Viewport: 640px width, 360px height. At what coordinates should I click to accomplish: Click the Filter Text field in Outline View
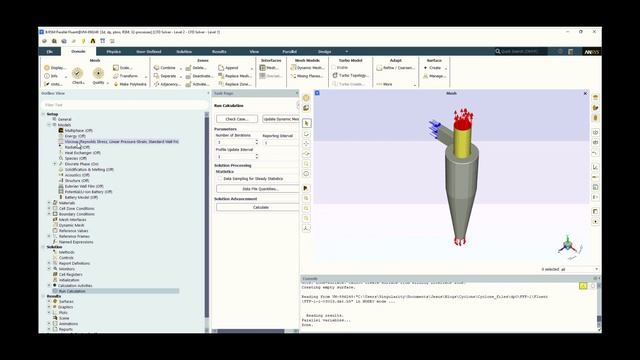click(124, 105)
